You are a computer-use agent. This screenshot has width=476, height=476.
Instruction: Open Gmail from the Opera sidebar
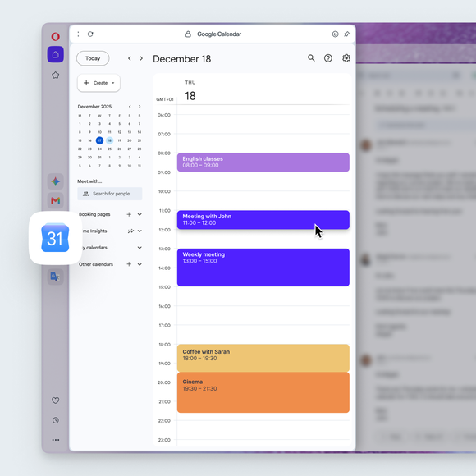pos(55,200)
